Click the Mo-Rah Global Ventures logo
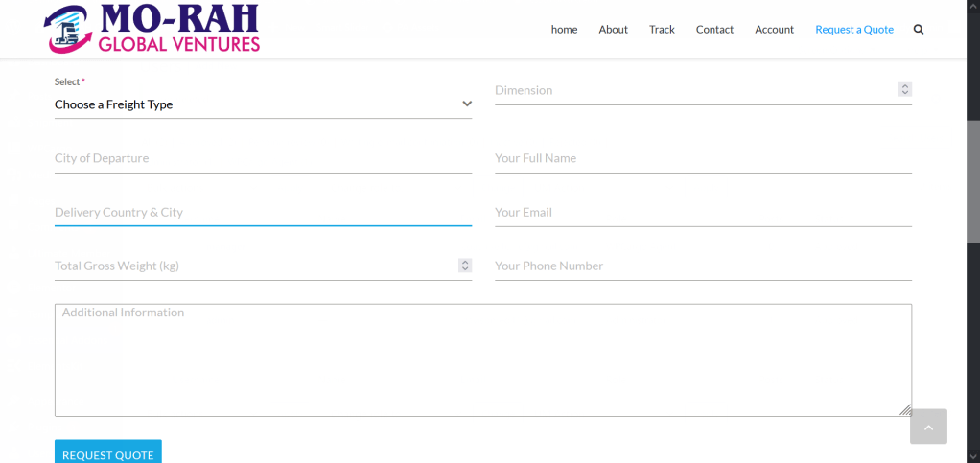980x463 pixels. [x=152, y=29]
